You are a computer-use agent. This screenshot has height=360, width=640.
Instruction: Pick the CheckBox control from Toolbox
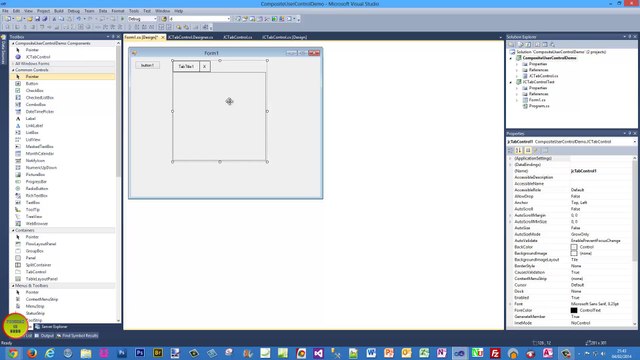pyautogui.click(x=34, y=91)
